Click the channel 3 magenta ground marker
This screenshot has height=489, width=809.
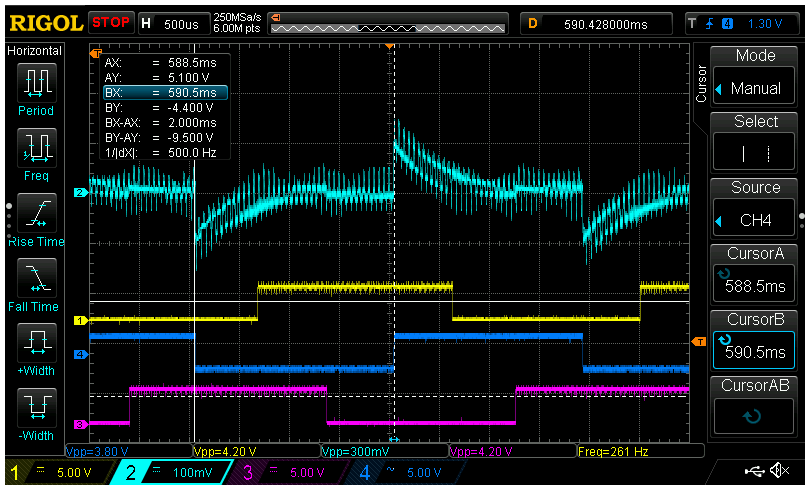[81, 425]
